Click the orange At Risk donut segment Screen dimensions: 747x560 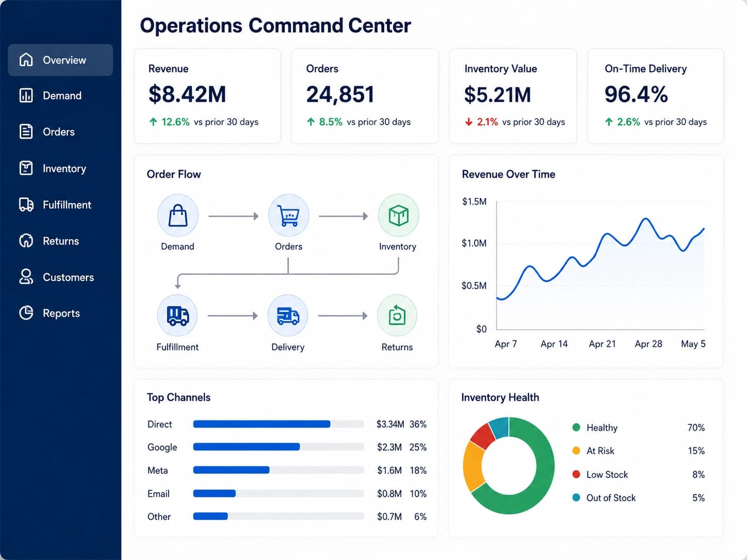tap(473, 467)
